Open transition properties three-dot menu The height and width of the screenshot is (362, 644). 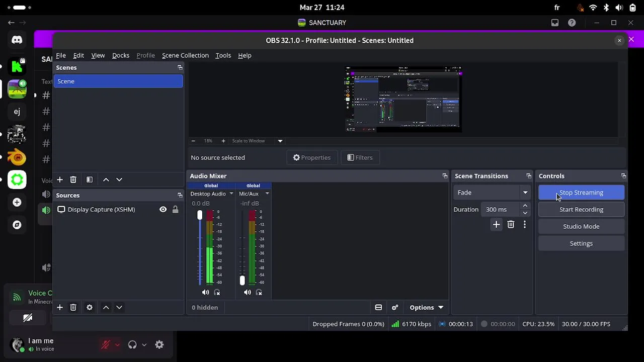[x=524, y=225]
